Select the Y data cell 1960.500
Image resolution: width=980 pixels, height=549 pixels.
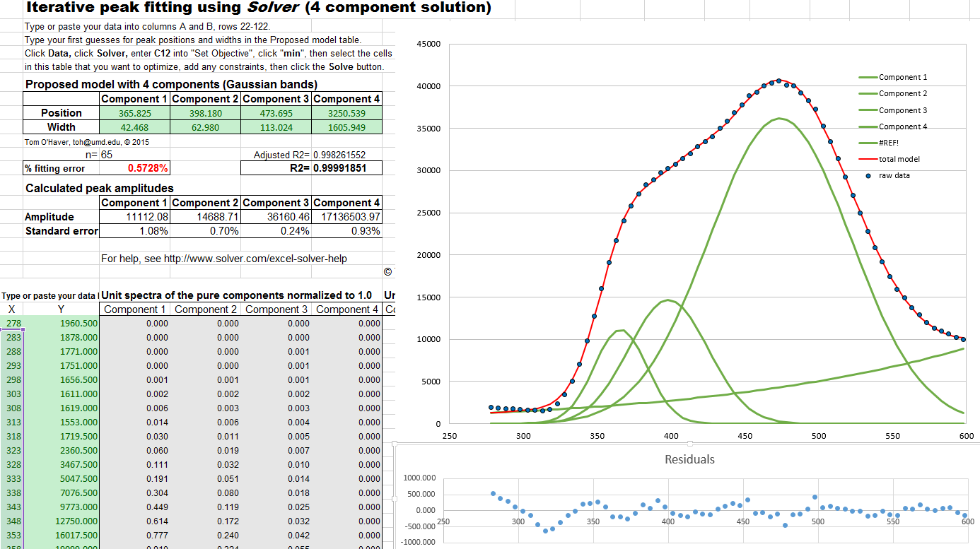[79, 324]
